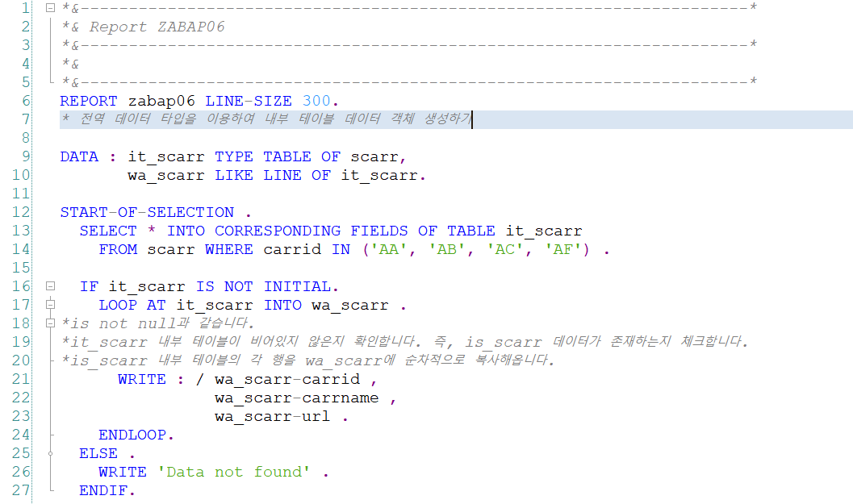Click the FROM keyword on line 14
This screenshot has width=853, height=504.
tap(118, 249)
